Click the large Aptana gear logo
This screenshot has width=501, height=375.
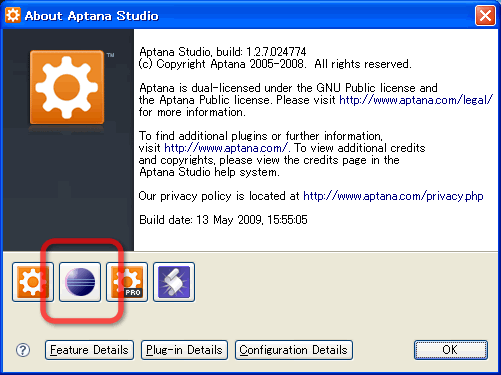tap(67, 87)
